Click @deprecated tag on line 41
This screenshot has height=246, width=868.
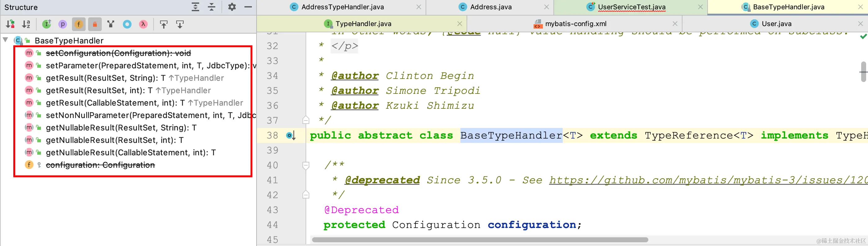point(383,180)
